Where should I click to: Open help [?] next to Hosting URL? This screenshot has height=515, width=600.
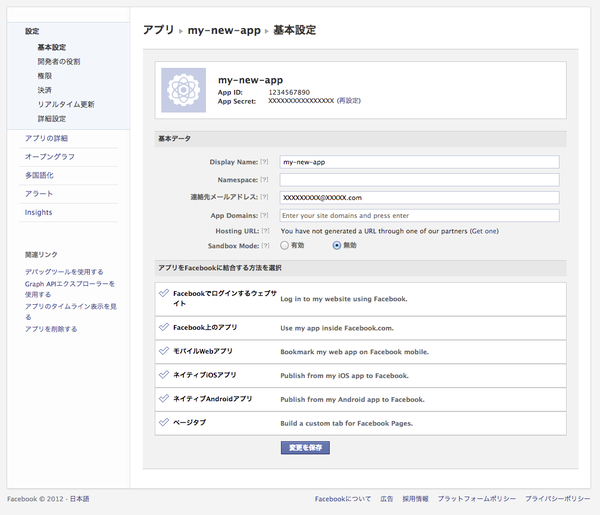(265, 231)
